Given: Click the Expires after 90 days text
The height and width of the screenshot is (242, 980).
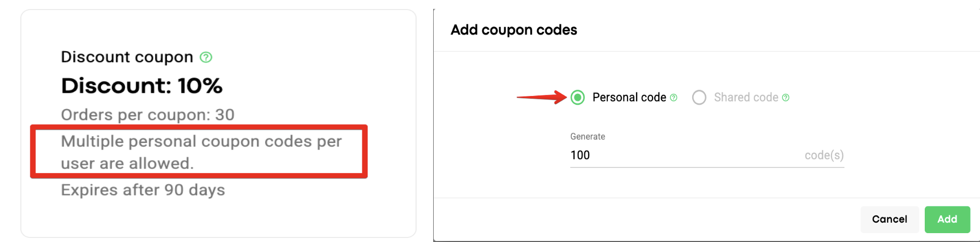Looking at the screenshot, I should tap(143, 190).
